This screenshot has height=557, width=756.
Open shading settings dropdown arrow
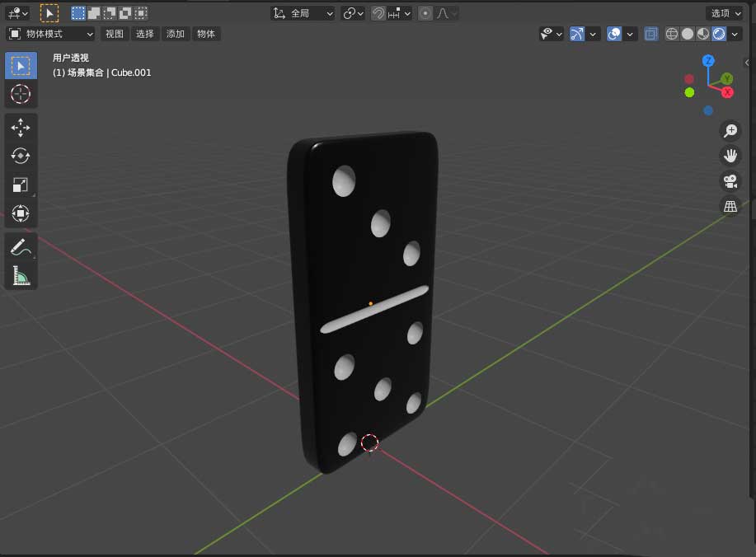click(735, 34)
